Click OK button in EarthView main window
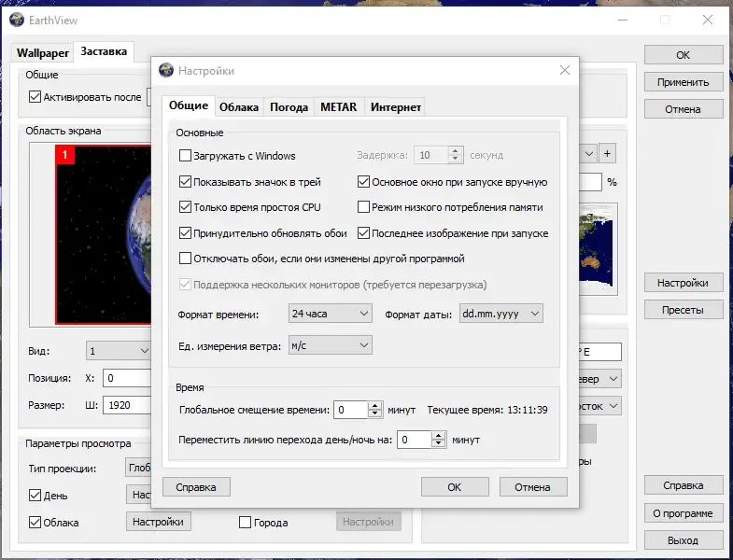 pyautogui.click(x=683, y=55)
